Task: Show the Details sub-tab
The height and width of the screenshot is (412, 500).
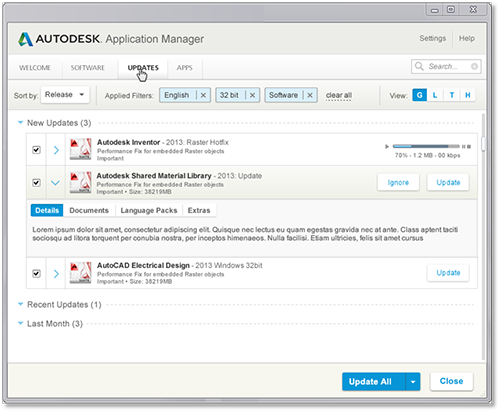Action: [x=47, y=210]
